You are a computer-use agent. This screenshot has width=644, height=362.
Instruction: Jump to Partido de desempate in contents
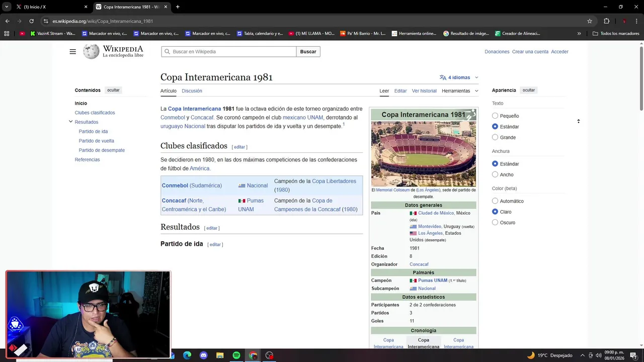click(x=102, y=150)
